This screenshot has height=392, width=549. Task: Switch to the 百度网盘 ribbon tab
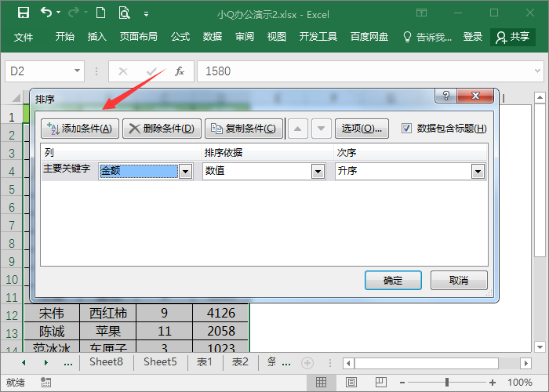[369, 37]
